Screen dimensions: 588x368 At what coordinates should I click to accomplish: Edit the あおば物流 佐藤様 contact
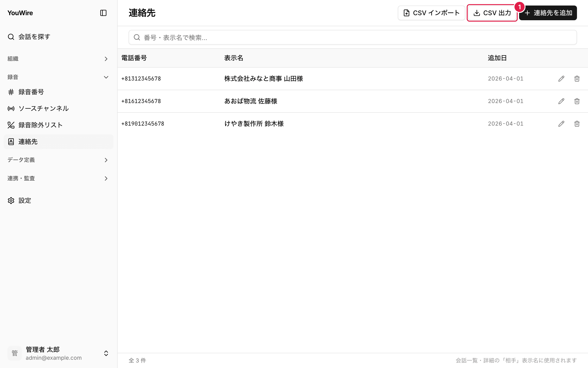561,101
